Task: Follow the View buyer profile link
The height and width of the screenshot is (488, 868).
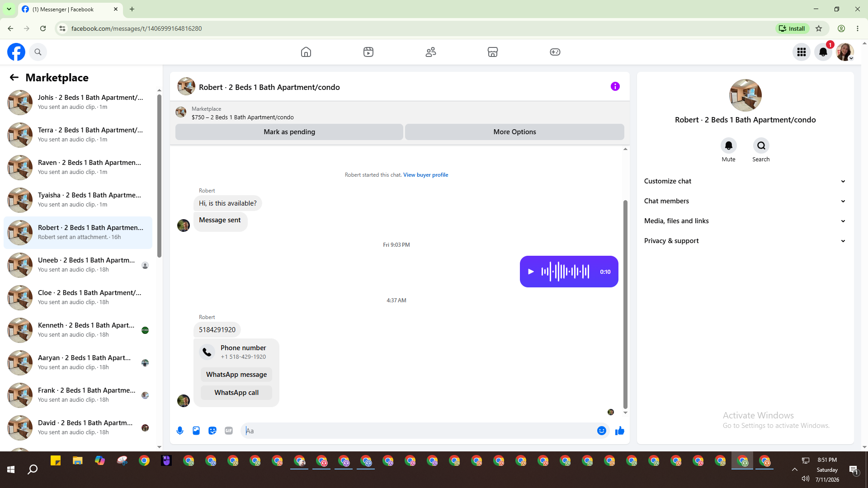Action: coord(426,175)
